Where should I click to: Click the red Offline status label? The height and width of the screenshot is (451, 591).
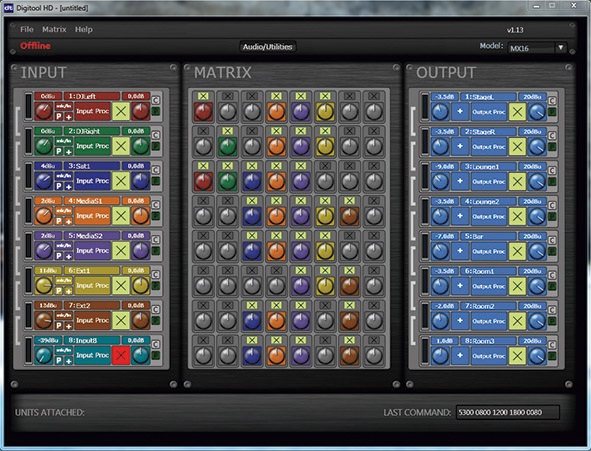pyautogui.click(x=35, y=46)
